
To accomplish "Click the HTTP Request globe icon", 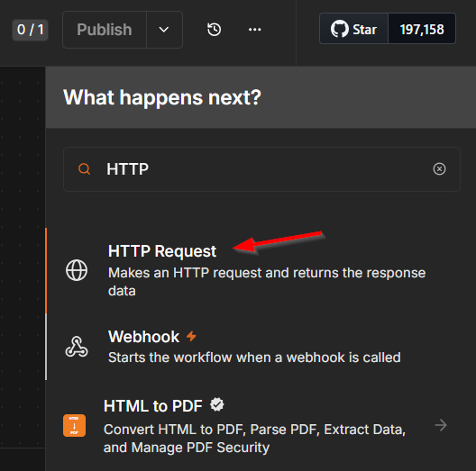I will click(77, 270).
